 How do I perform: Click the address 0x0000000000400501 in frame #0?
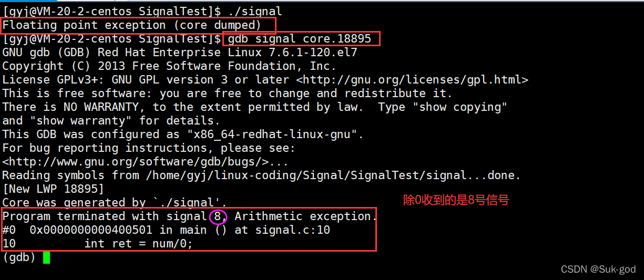91,230
